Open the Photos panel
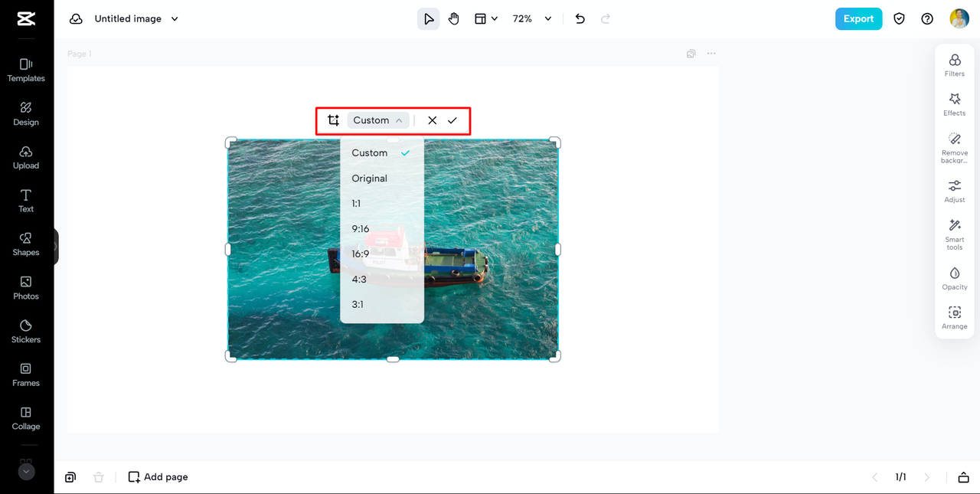The height and width of the screenshot is (494, 980). click(x=26, y=288)
